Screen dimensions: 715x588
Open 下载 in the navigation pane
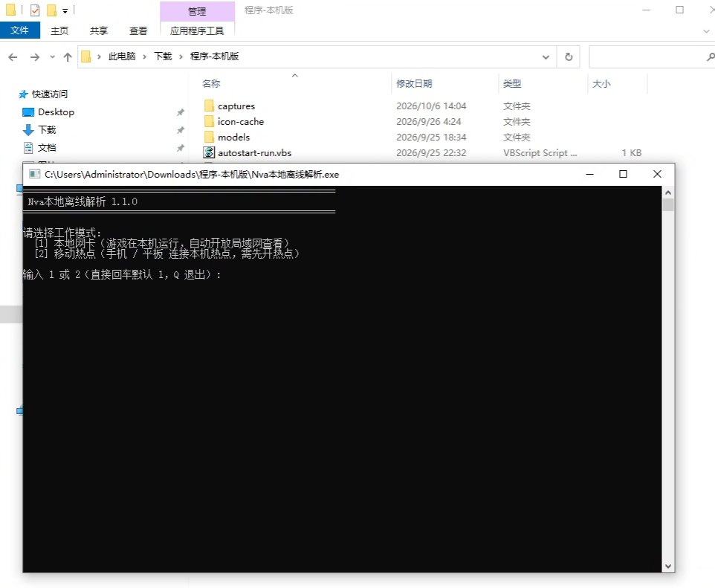47,129
